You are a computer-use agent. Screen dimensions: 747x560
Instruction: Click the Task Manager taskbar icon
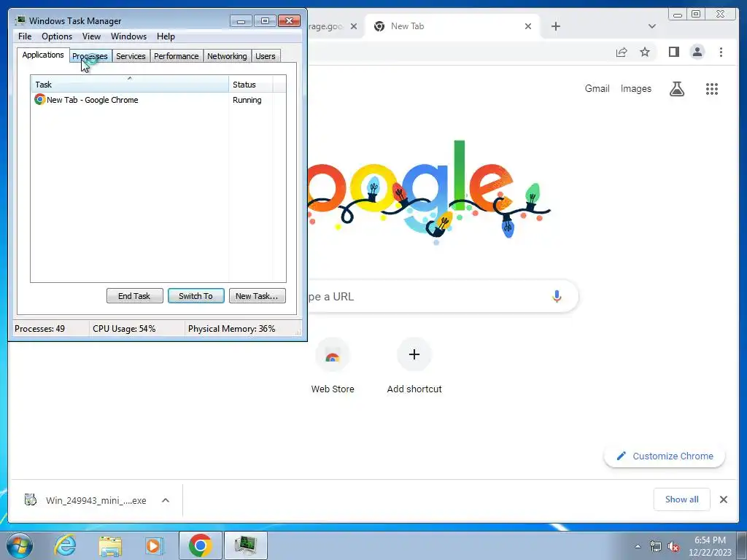[245, 545]
